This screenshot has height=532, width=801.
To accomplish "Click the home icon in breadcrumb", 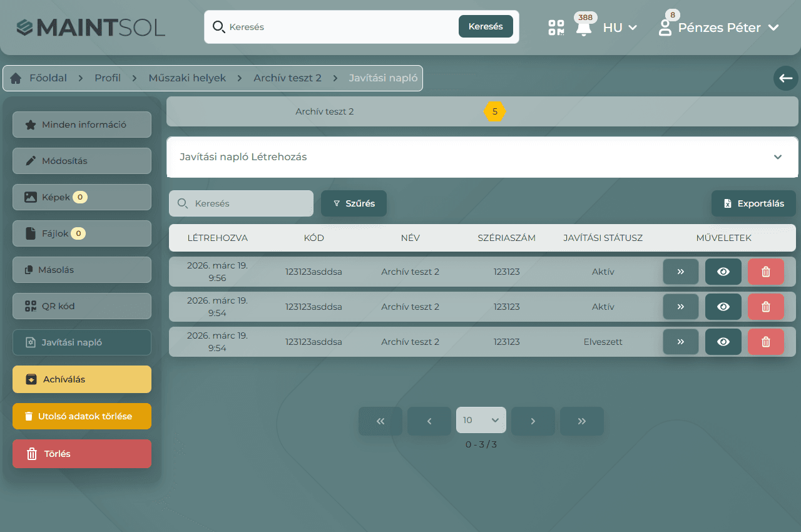I will (x=16, y=78).
